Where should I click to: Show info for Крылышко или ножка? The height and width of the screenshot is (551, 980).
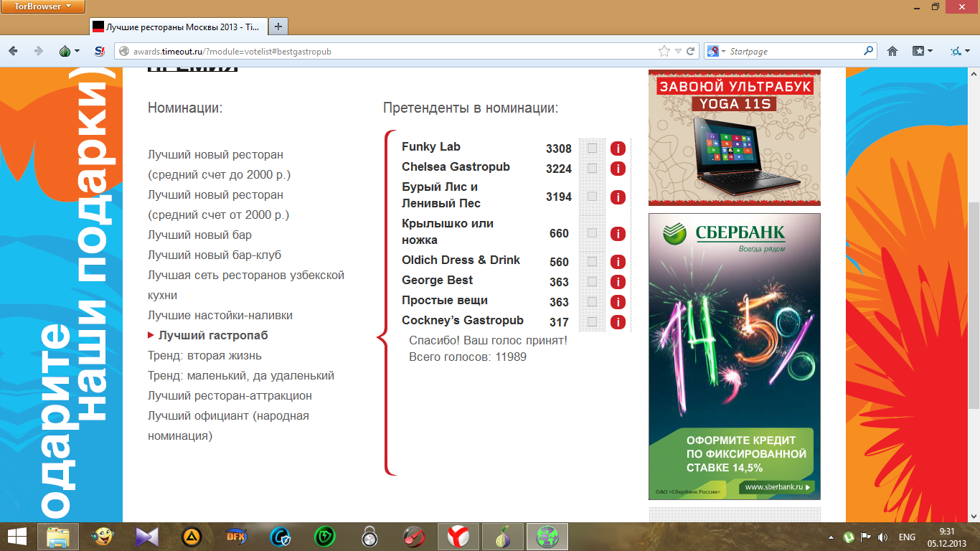click(x=618, y=234)
